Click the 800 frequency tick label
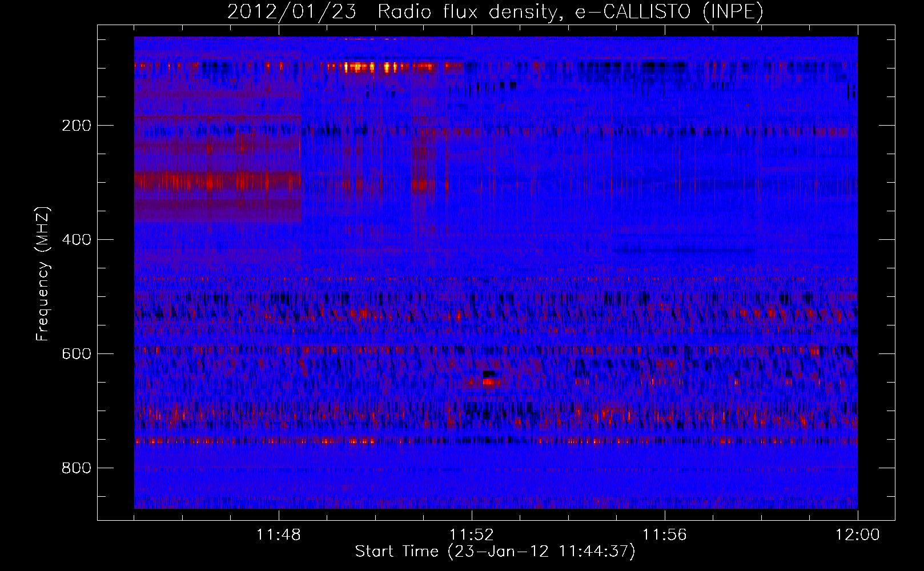924x571 pixels. click(77, 468)
